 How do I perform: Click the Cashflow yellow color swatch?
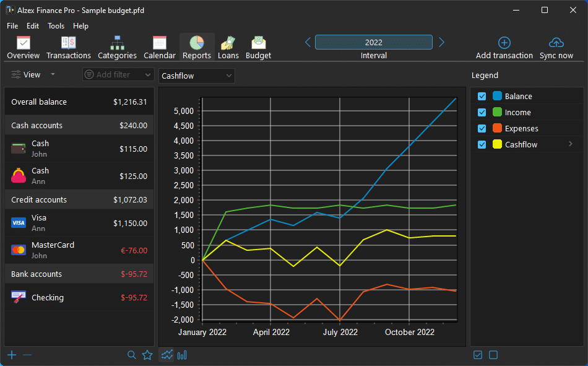tap(497, 144)
